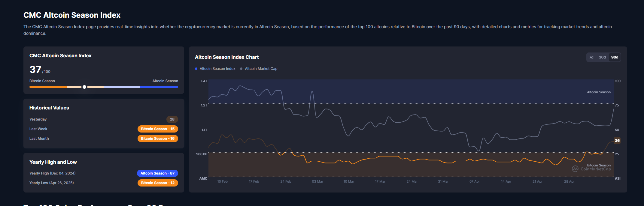Click the 21 Apr date on chart axis
This screenshot has height=206, width=644.
coord(538,181)
